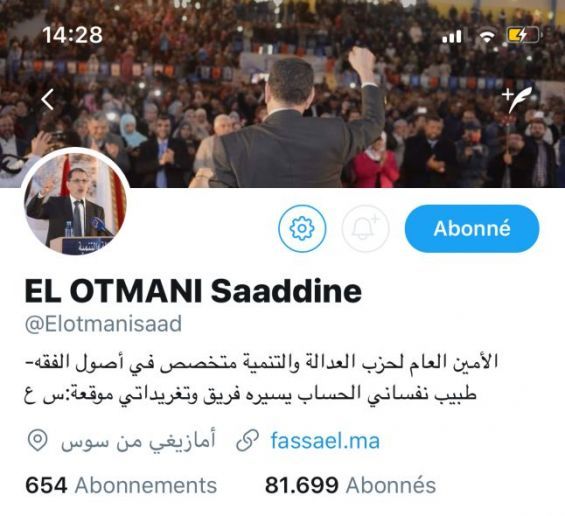Tap the @Elotmanisaad handle
This screenshot has width=565, height=516.
(103, 324)
